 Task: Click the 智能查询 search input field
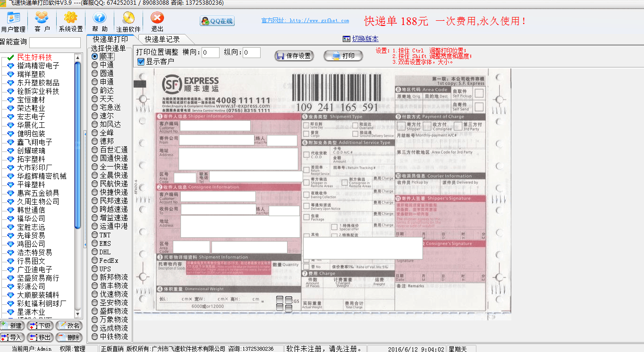point(55,42)
